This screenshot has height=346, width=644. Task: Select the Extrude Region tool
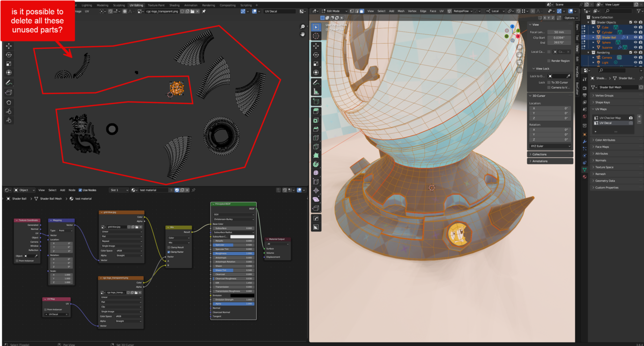[316, 111]
